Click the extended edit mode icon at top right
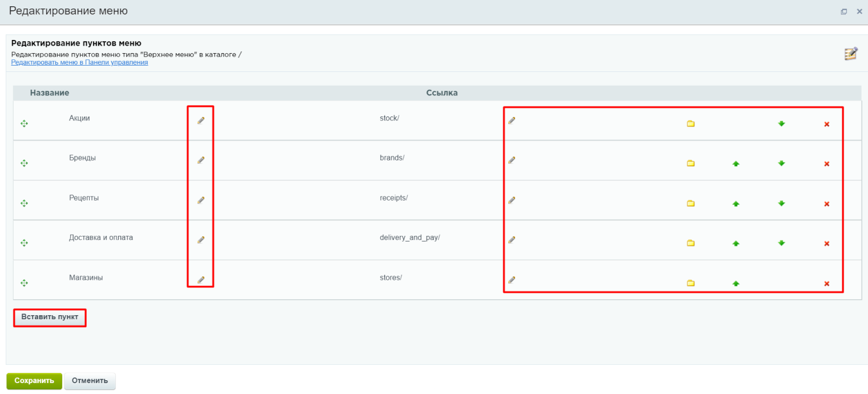Screen dimensions: 868x394 (851, 54)
